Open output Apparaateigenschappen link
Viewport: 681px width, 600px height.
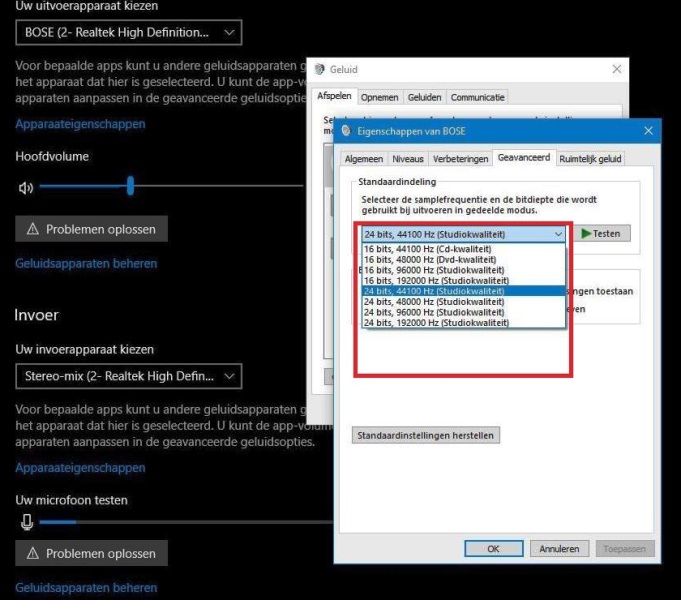point(80,124)
